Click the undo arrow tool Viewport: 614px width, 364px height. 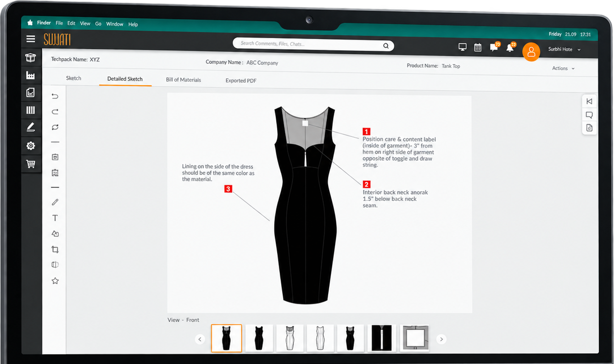[55, 96]
